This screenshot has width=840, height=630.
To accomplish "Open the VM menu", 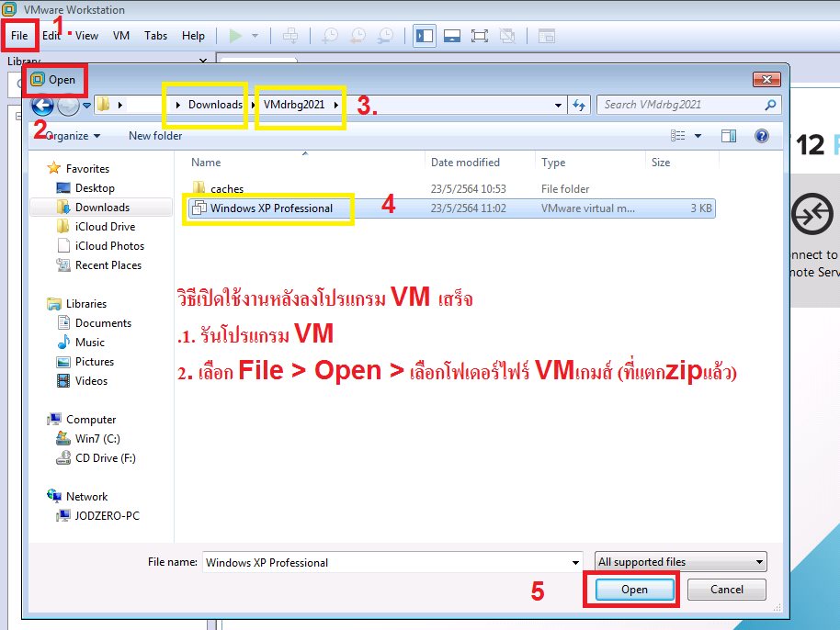I will click(121, 36).
